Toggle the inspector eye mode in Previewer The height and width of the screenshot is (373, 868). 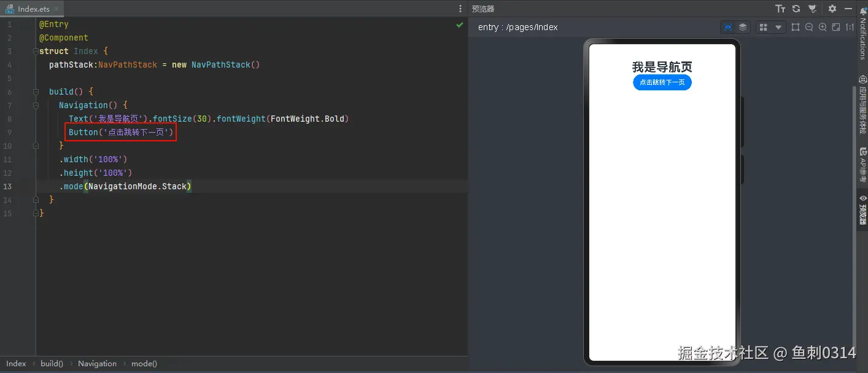(728, 27)
